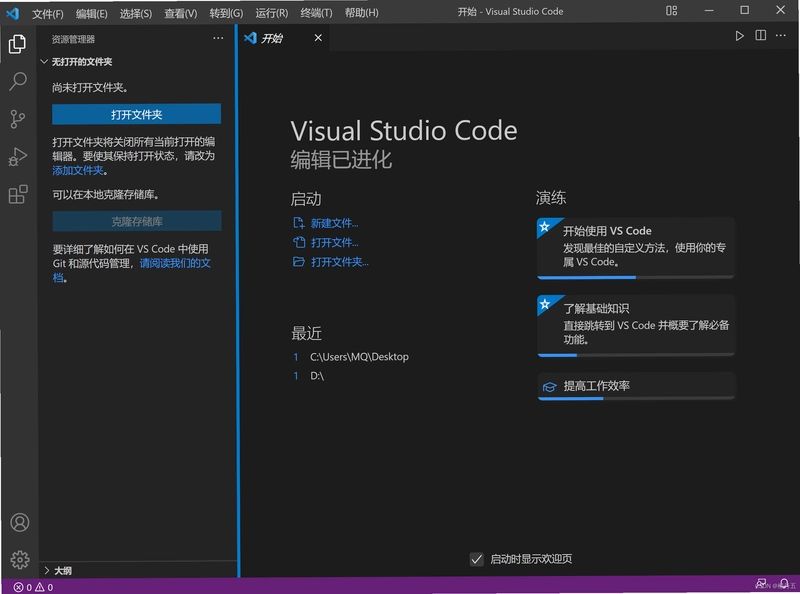Click the 编辑已进化 subtitle
This screenshot has width=800, height=594.
(341, 160)
